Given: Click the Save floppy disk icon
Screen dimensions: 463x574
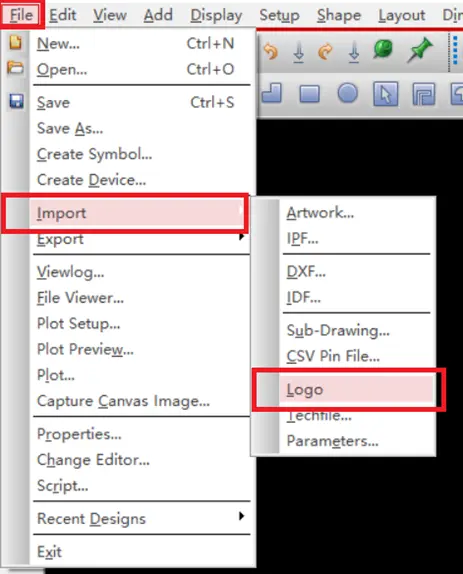Looking at the screenshot, I should coord(16,101).
